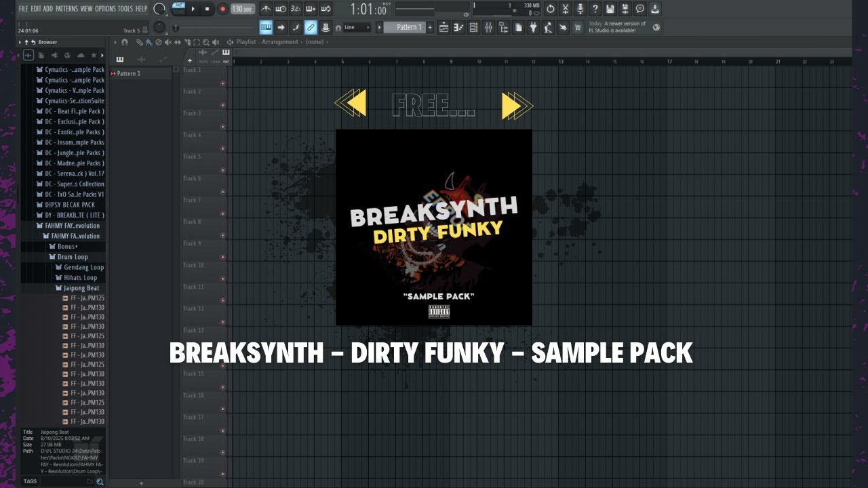Select the playlist mute tool icon
This screenshot has width=868, height=488.
point(167,42)
